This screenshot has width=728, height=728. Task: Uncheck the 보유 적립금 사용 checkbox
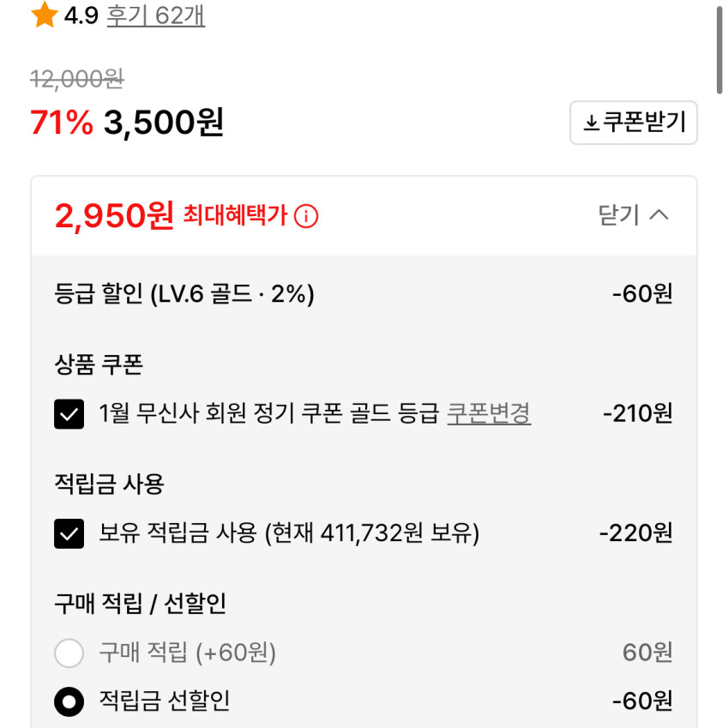69,533
